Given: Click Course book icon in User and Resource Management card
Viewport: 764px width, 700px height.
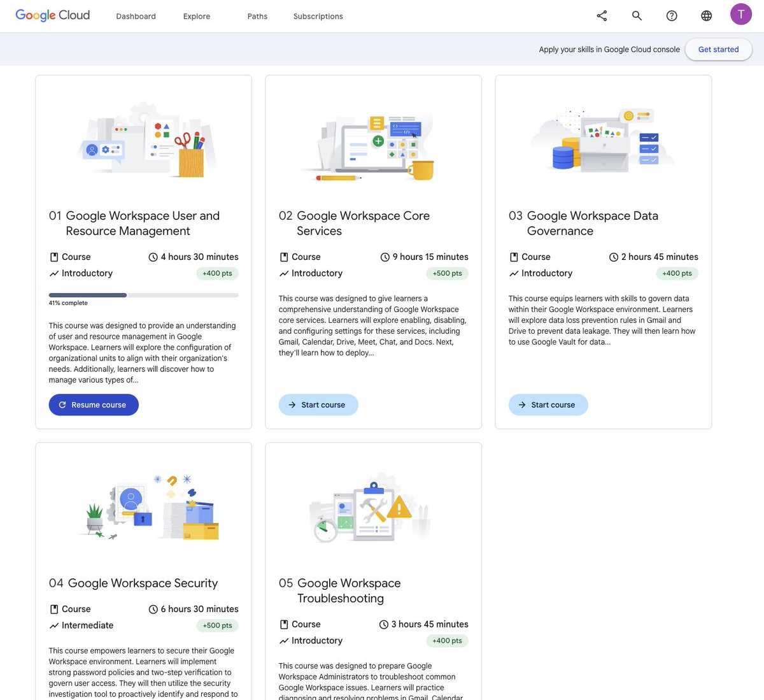Looking at the screenshot, I should 54,257.
